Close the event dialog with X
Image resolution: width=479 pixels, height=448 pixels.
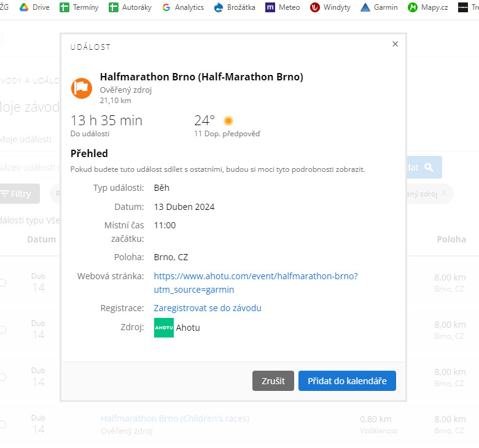click(395, 44)
